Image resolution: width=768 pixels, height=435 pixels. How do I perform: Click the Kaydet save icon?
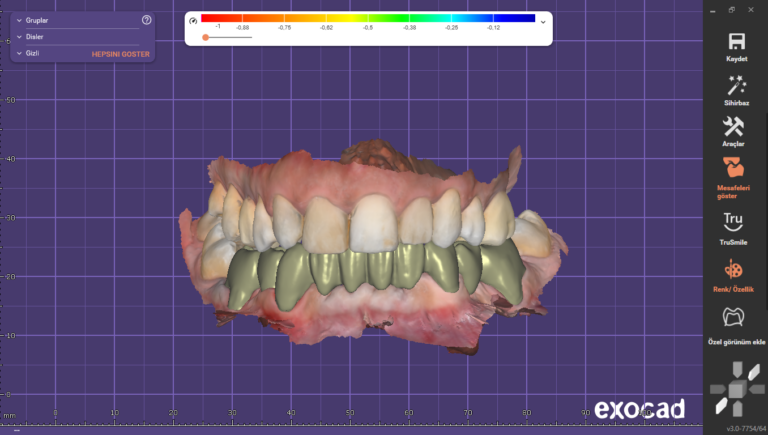(736, 42)
